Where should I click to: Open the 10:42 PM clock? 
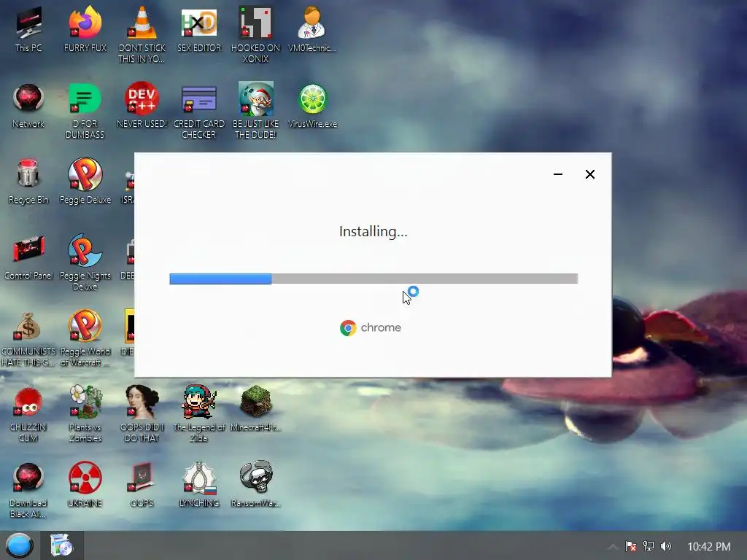[709, 547]
